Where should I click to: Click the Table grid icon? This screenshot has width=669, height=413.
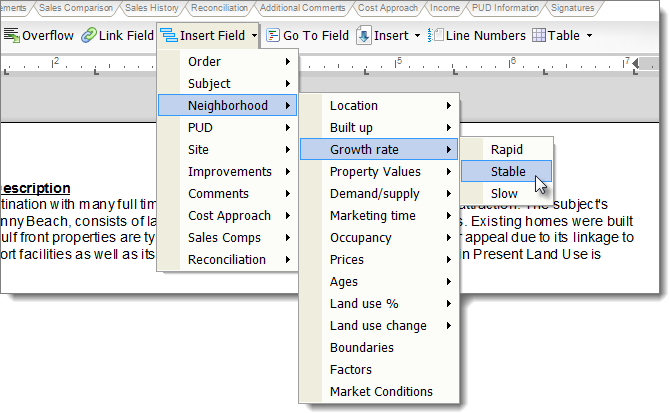point(539,35)
